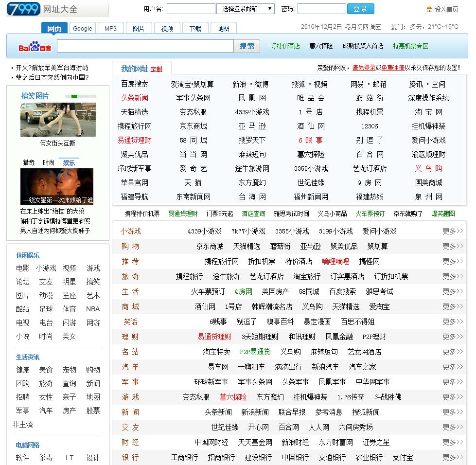Open the 6贱事 red link in 我的网址
The height and width of the screenshot is (465, 476).
pos(311,140)
